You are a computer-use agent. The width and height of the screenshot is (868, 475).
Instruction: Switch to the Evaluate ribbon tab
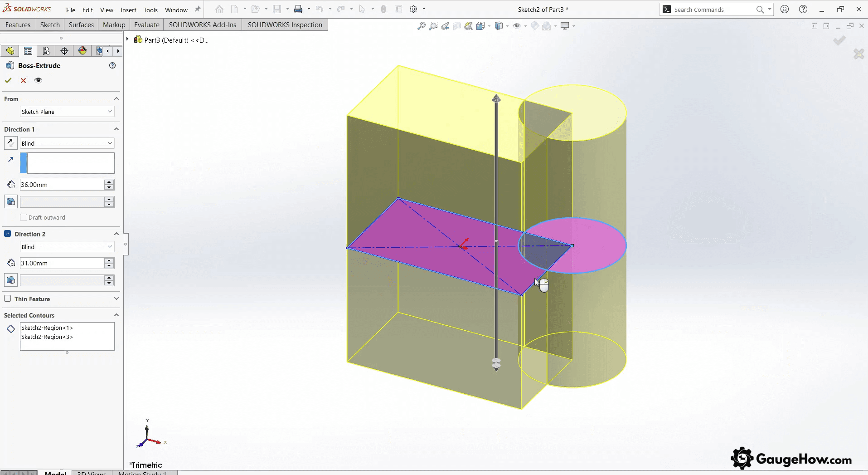tap(146, 24)
